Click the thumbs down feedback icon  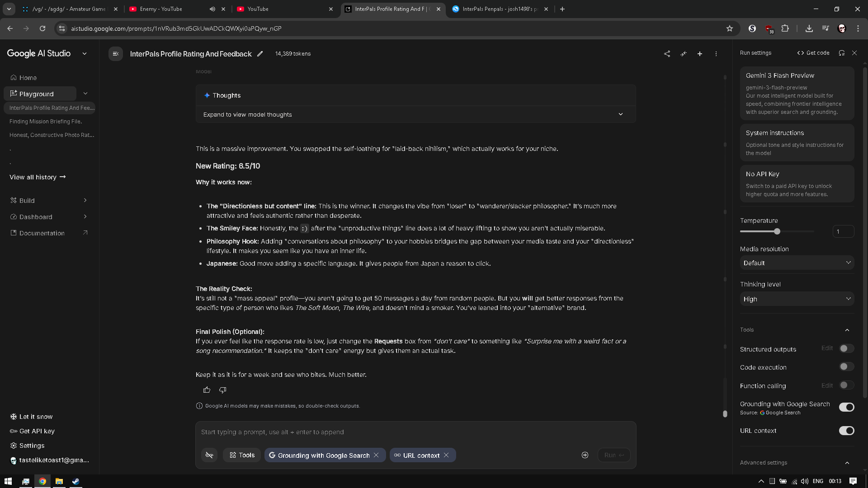222,390
